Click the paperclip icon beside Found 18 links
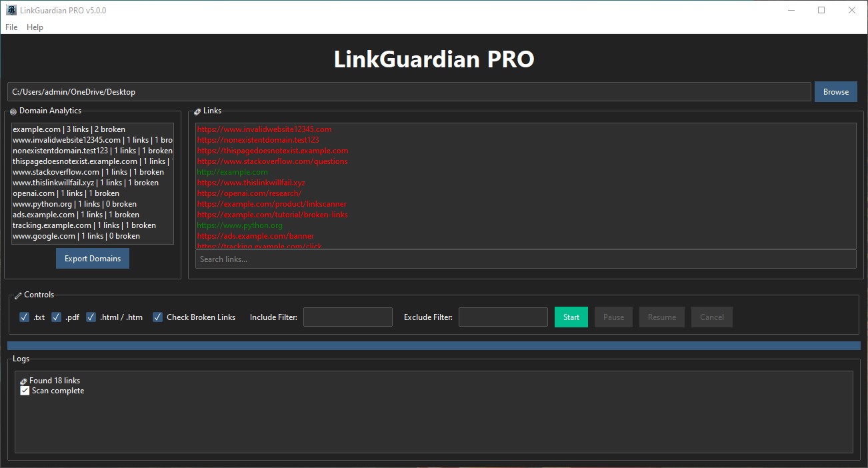The image size is (868, 468). pyautogui.click(x=25, y=380)
